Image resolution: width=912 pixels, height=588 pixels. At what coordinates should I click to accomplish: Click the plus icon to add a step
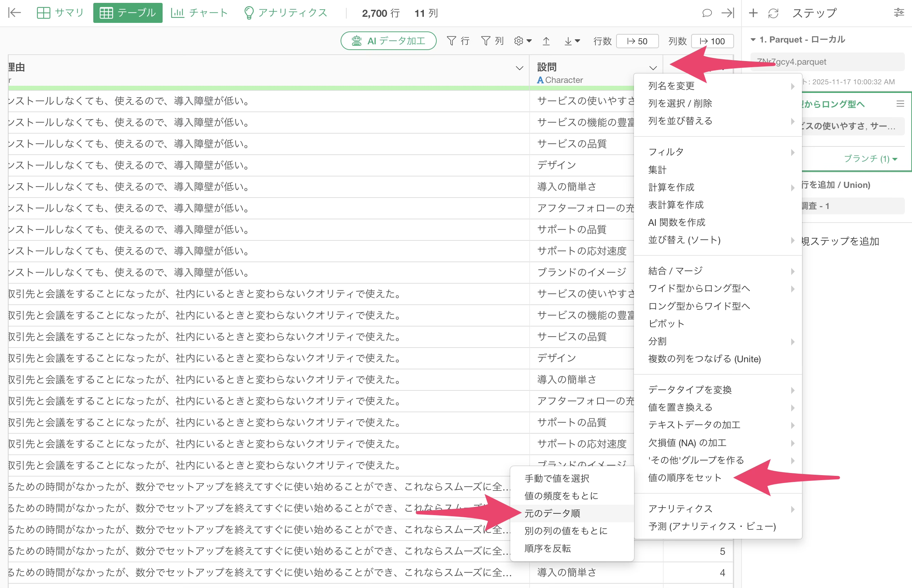(x=753, y=13)
